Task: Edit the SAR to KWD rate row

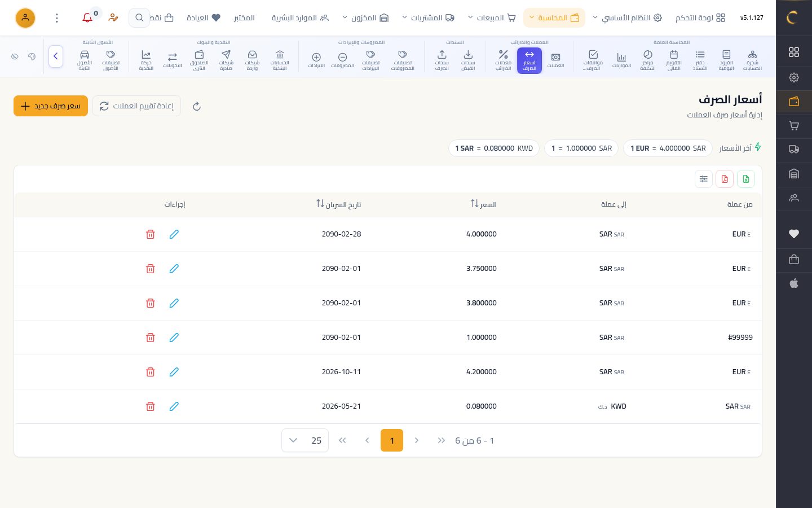Action: click(174, 406)
